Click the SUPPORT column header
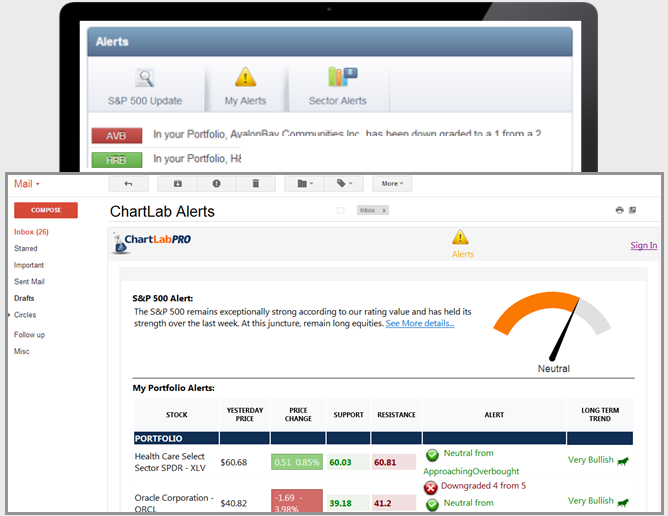This screenshot has height=516, width=668. point(348,415)
